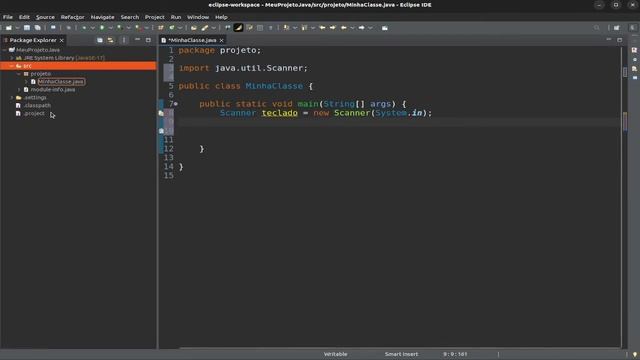Click the Save All toolbar icon

pos(37,28)
